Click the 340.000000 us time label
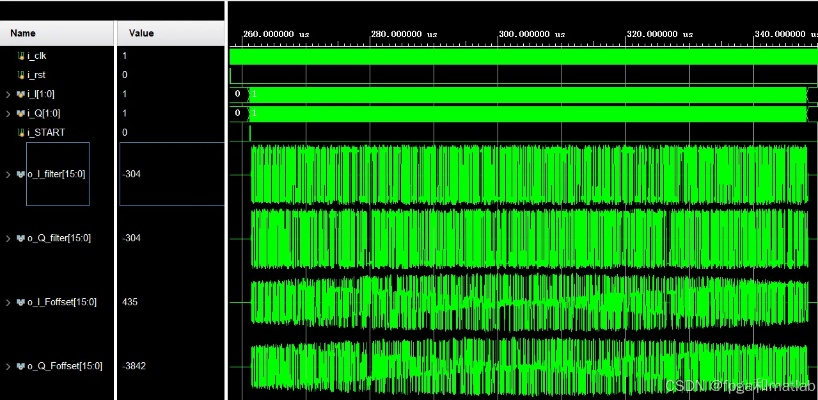 (x=778, y=34)
